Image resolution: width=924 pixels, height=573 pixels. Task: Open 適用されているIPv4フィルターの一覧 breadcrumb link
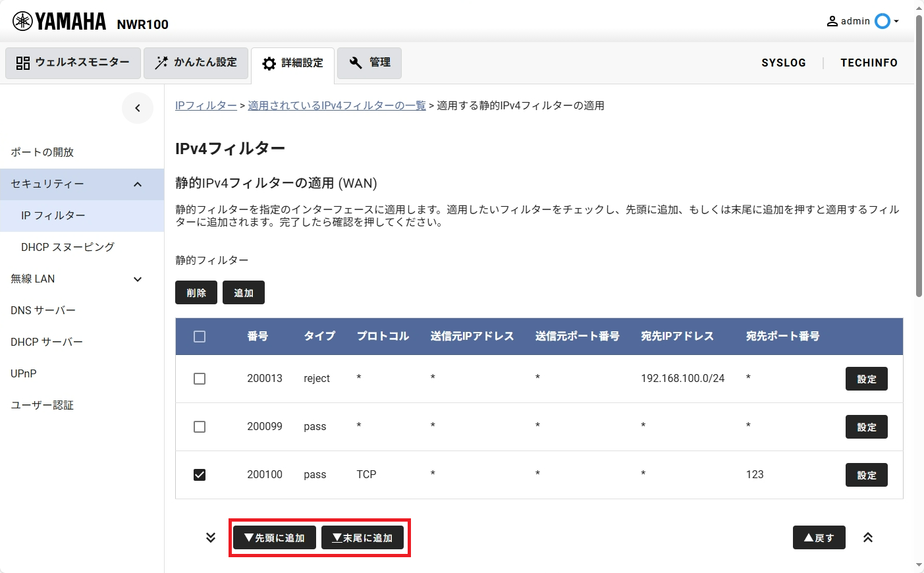coord(337,105)
